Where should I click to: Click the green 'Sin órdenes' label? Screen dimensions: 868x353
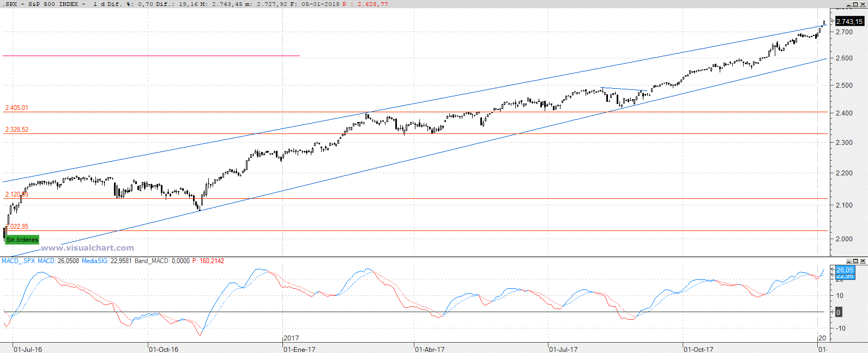pos(22,240)
